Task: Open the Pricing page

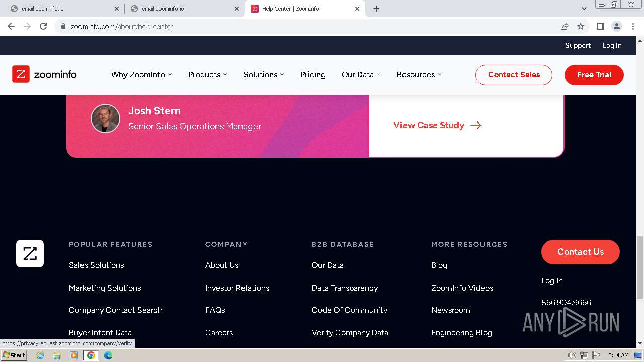Action: point(313,74)
